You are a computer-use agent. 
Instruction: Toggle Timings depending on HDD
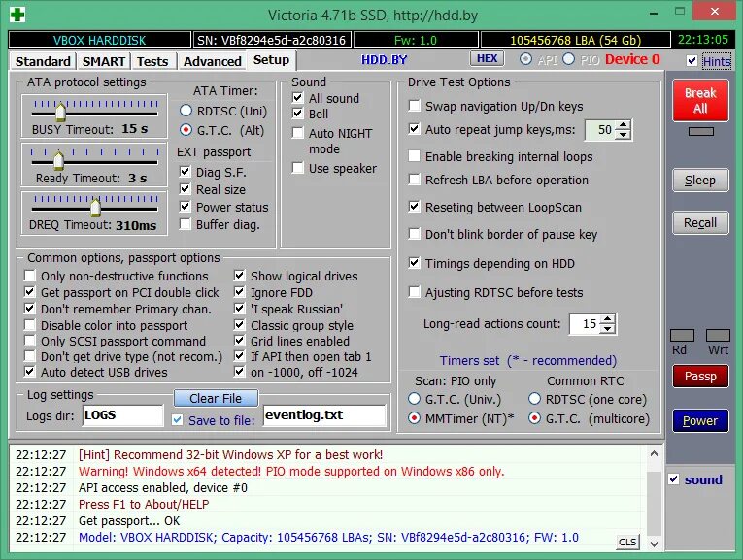click(x=414, y=263)
